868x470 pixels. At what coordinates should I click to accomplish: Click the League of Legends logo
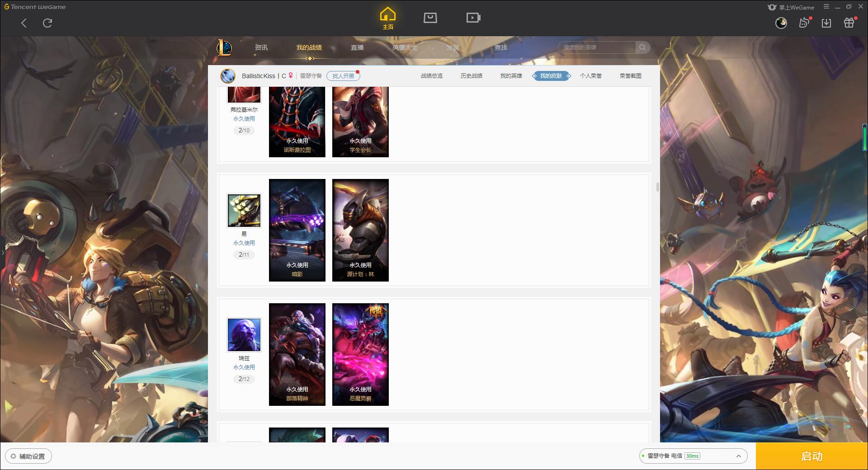pyautogui.click(x=224, y=47)
